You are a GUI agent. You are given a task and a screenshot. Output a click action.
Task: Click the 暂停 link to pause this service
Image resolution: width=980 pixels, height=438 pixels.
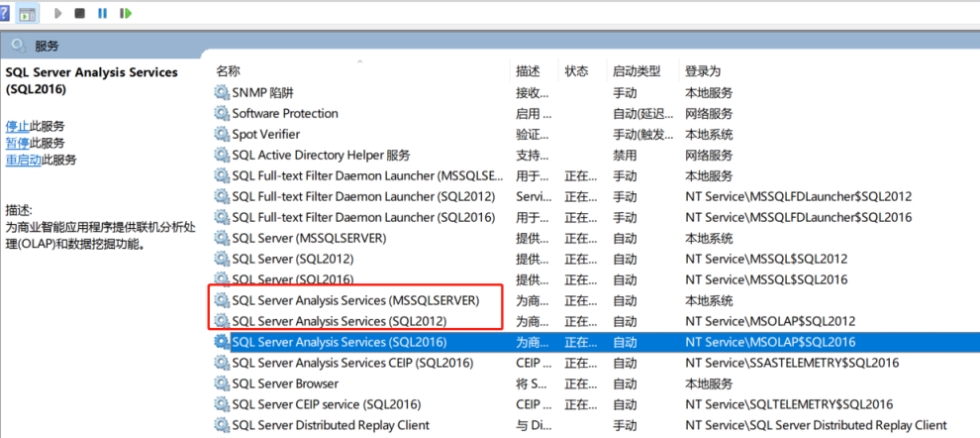pos(18,143)
